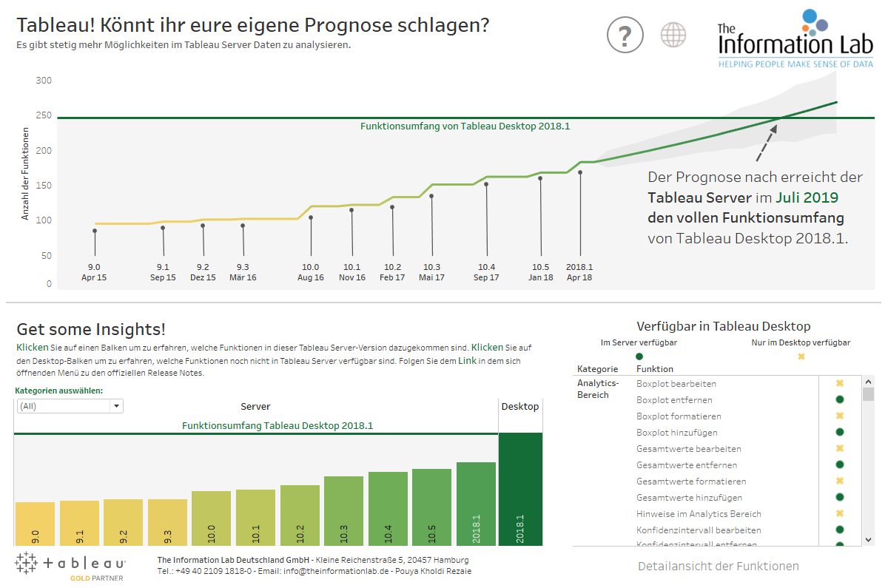Select the 9.3 server bar

[x=167, y=522]
